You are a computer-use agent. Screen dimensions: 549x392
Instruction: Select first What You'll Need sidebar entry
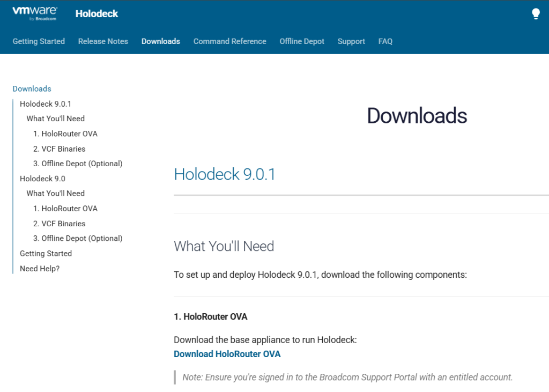[55, 119]
